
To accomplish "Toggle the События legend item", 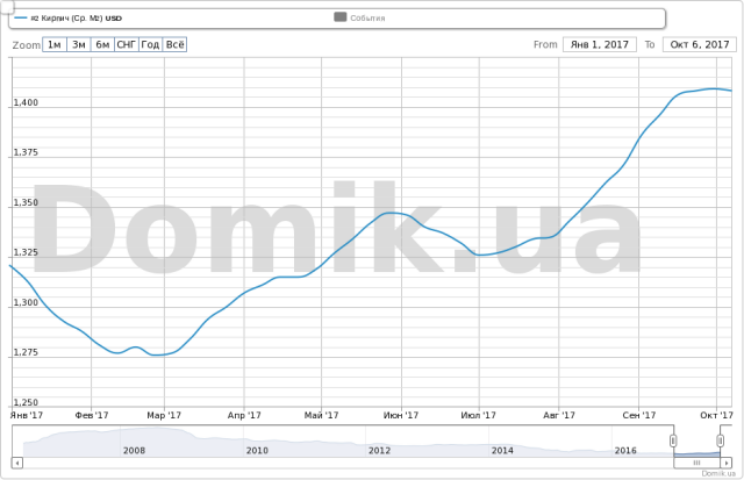I will pyautogui.click(x=367, y=18).
